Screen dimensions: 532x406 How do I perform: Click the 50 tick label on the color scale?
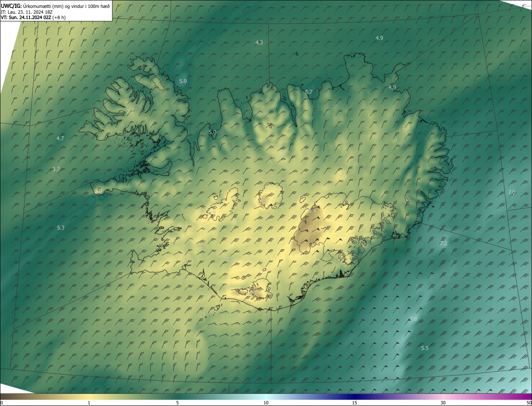tap(529, 403)
